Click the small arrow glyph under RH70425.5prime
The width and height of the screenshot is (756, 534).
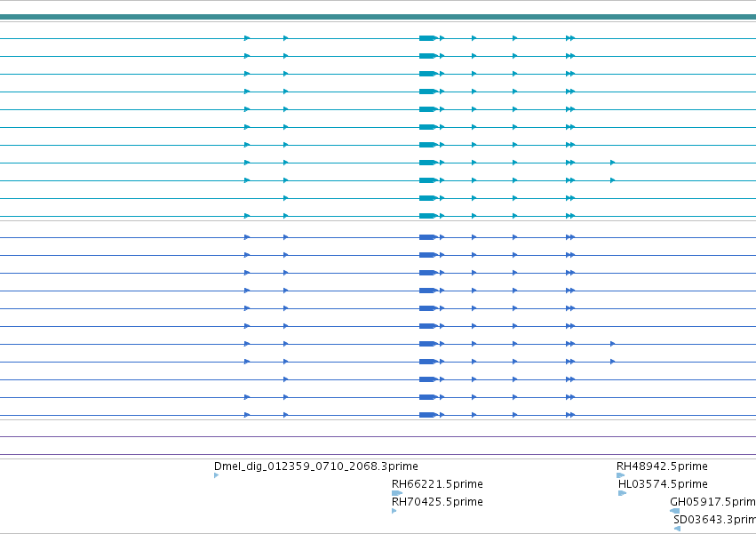pos(394,511)
